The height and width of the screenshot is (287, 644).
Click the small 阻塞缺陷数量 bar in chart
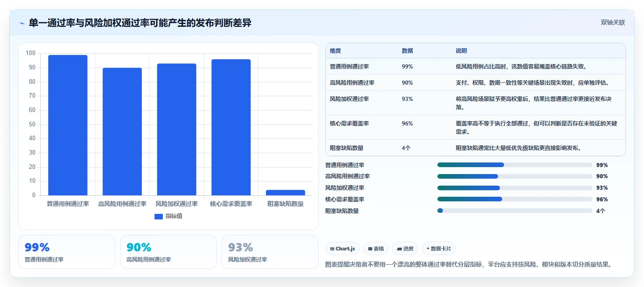[x=285, y=193]
